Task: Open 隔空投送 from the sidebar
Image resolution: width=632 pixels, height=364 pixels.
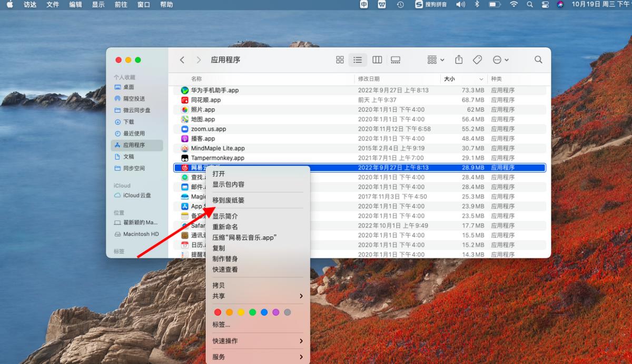Action: point(132,98)
